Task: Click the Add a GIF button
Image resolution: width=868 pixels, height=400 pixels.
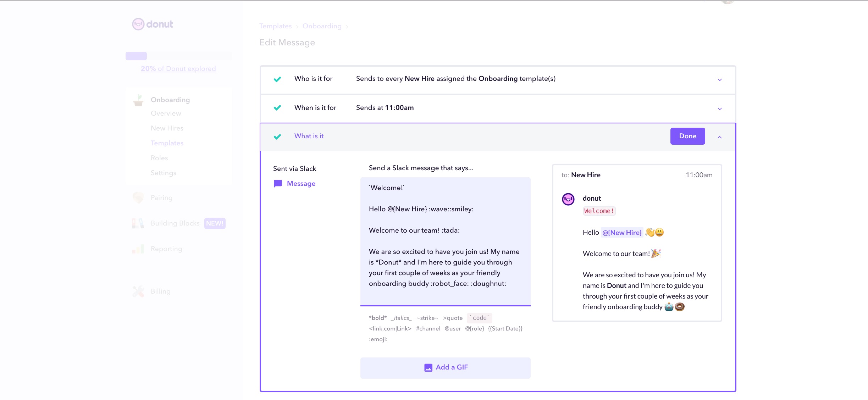Action: (446, 368)
